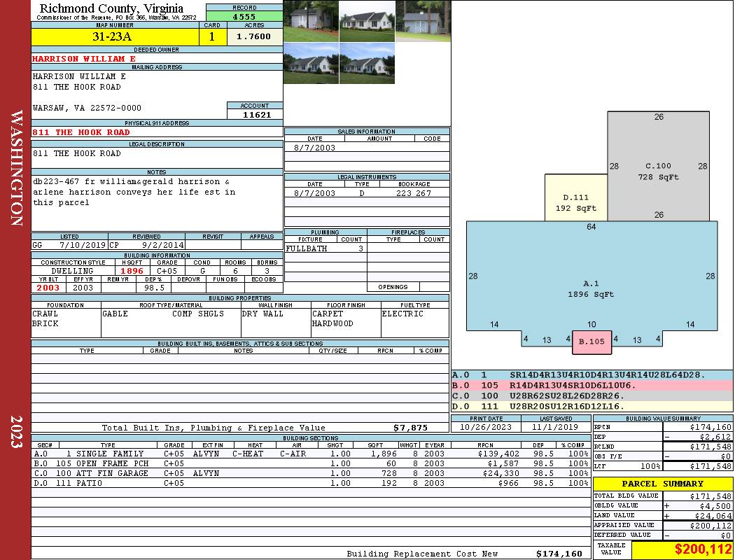Select account number 11621
Image resolution: width=735 pixels, height=560 pixels.
coord(257,114)
